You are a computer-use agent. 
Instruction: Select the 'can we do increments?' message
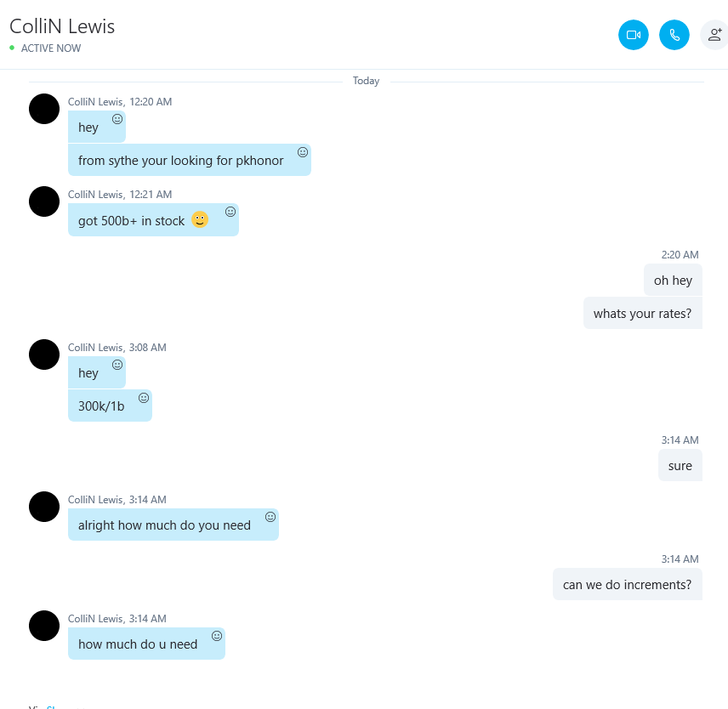[628, 584]
